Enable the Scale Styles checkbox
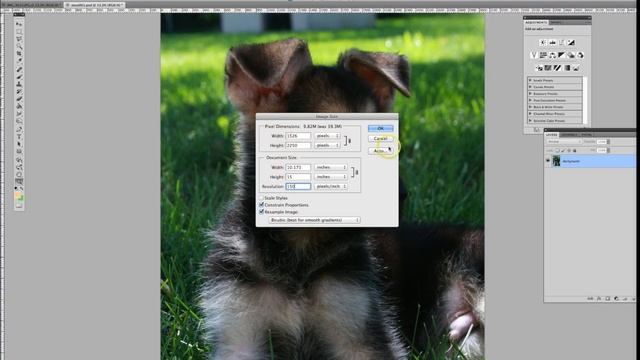The width and height of the screenshot is (640, 360). click(x=261, y=198)
